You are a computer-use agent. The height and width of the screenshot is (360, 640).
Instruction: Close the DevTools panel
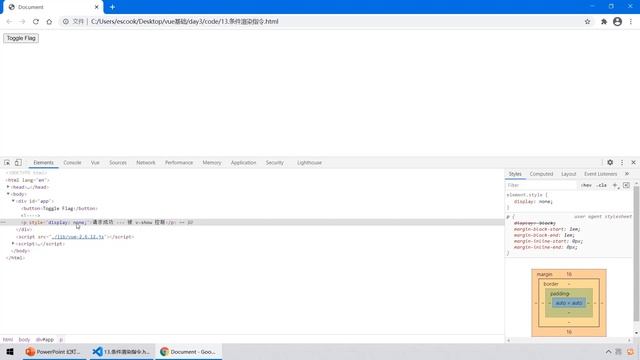(x=633, y=162)
